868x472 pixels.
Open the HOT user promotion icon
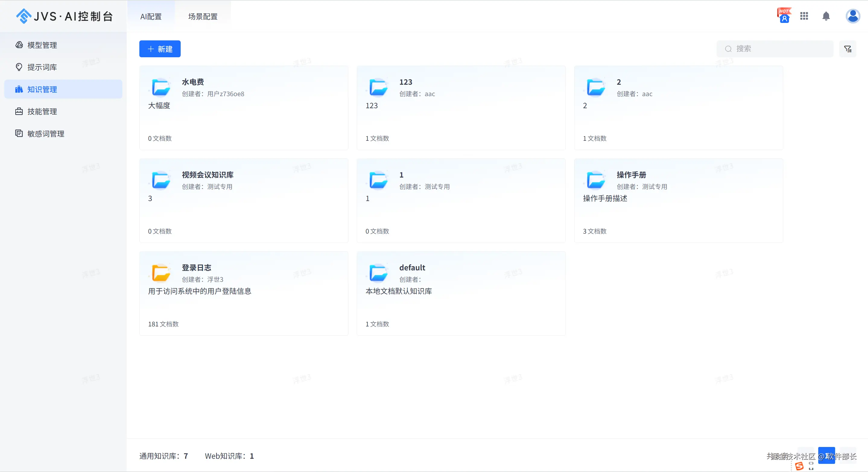tap(784, 15)
